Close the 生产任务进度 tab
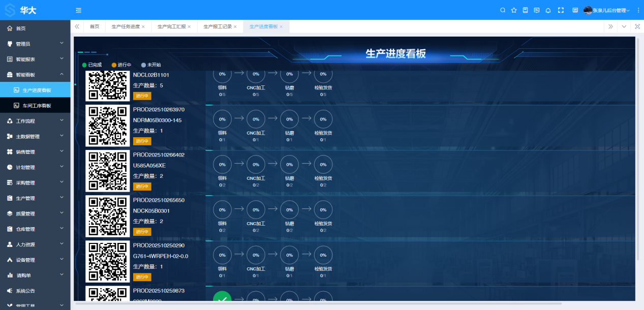 143,26
